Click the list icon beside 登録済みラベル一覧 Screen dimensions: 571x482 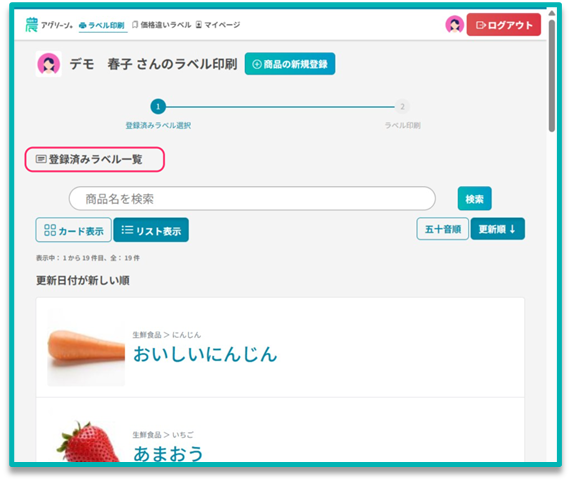point(41,159)
